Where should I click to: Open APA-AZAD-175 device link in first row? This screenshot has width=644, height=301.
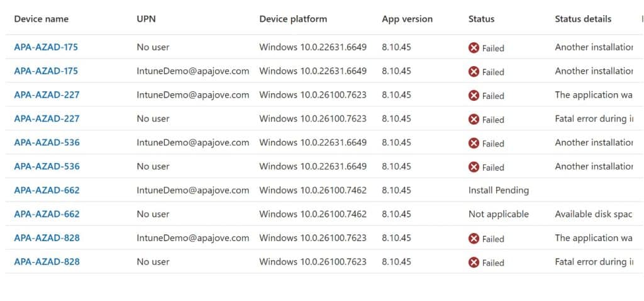click(x=46, y=47)
